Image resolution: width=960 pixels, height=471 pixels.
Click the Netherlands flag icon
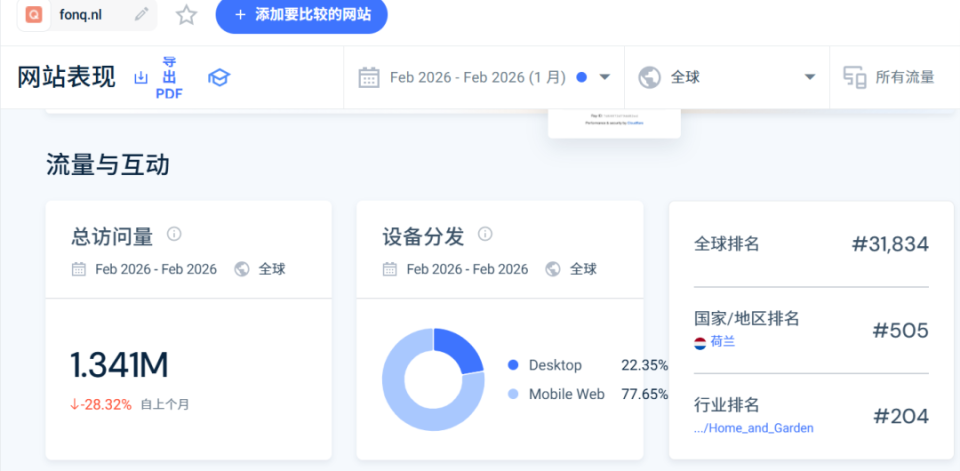point(700,343)
